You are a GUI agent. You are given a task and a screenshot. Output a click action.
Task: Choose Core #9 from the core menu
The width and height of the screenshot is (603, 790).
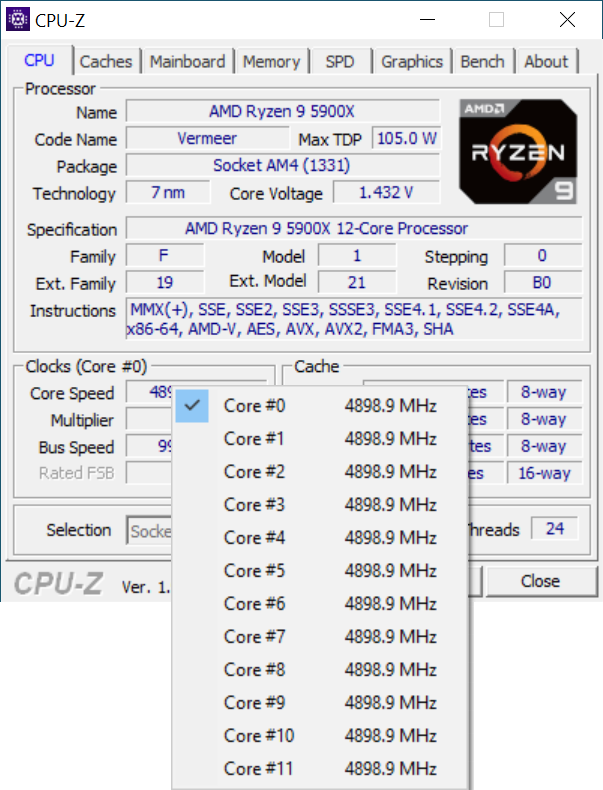(320, 703)
